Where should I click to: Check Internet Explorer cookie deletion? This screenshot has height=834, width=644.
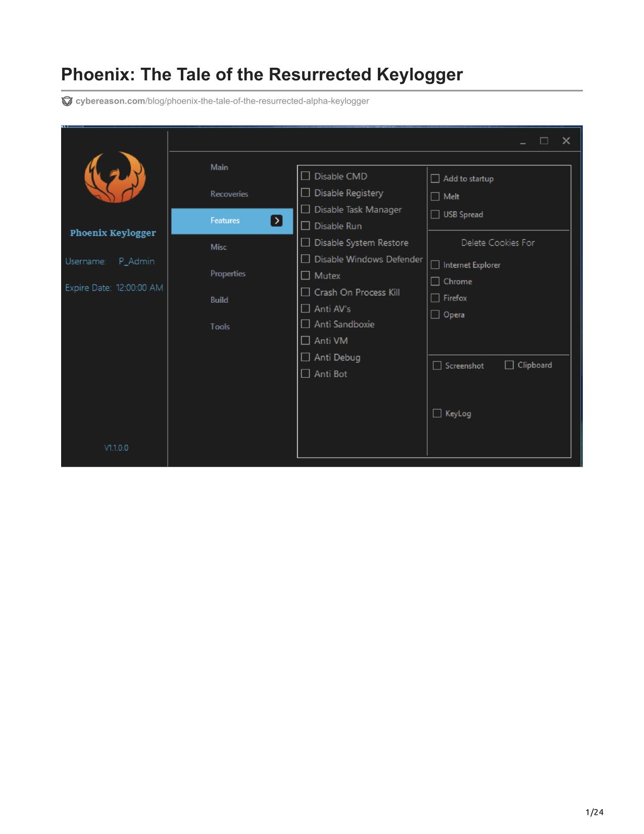coord(435,265)
